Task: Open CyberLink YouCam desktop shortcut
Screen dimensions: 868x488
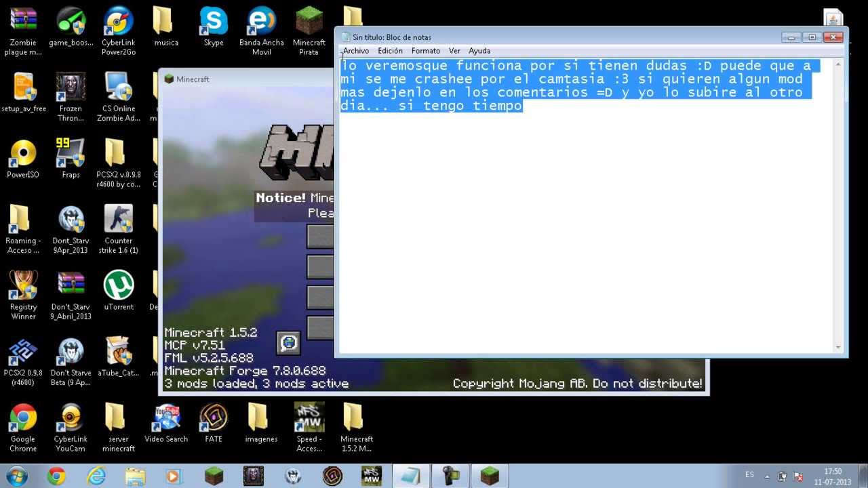Action: point(71,427)
